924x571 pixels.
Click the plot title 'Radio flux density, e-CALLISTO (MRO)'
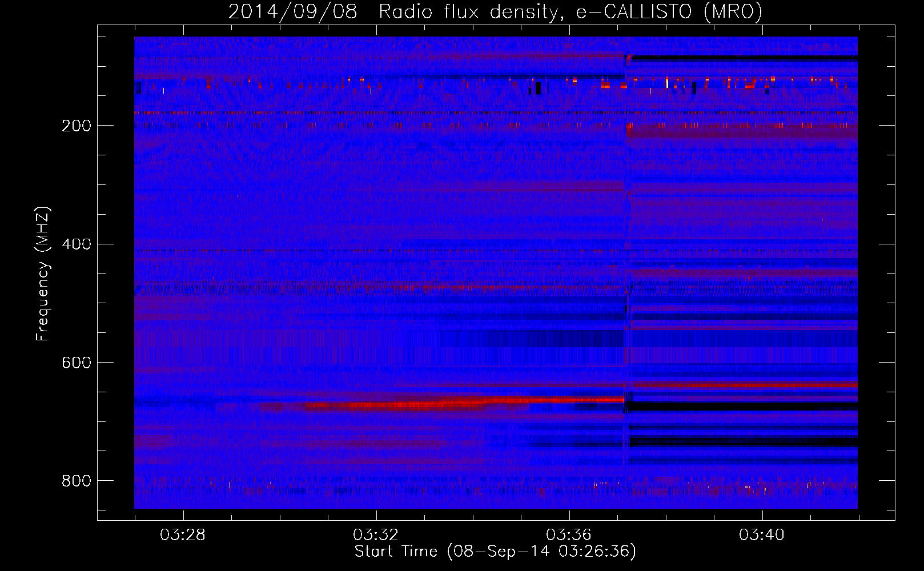click(x=570, y=11)
